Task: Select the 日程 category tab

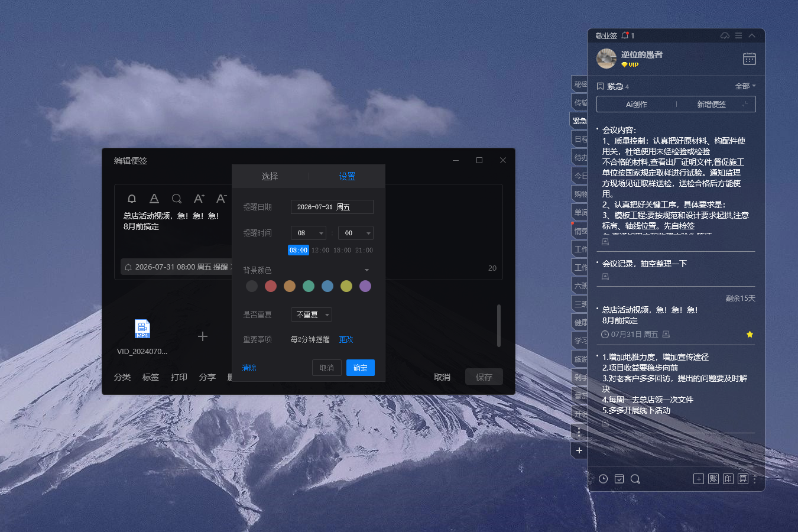Action: tap(580, 139)
